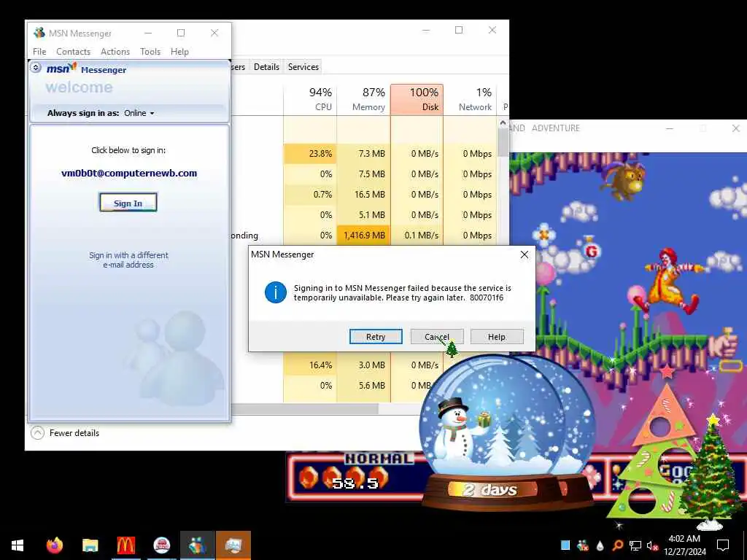Screen dimensions: 747x560
Task: Open the Help menu in MSN Messenger
Action: pyautogui.click(x=179, y=52)
